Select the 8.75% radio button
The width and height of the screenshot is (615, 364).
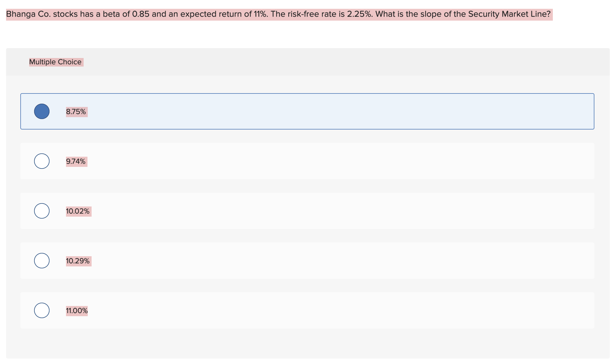(x=42, y=111)
